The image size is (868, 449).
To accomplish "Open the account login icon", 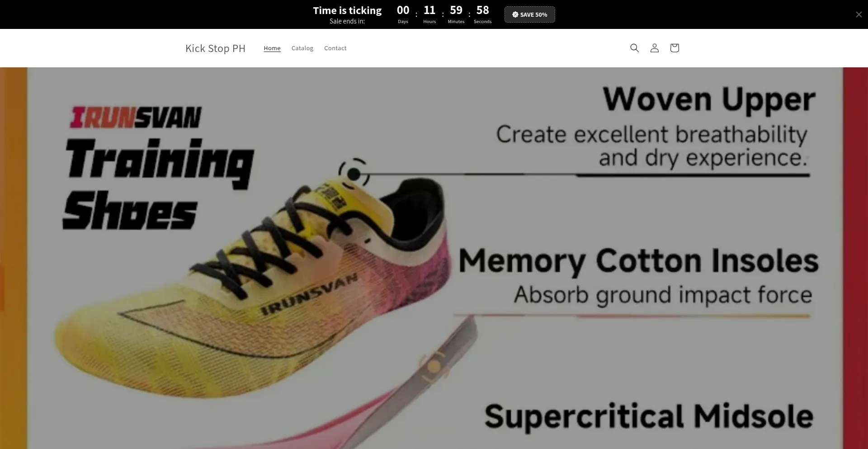I will point(654,48).
